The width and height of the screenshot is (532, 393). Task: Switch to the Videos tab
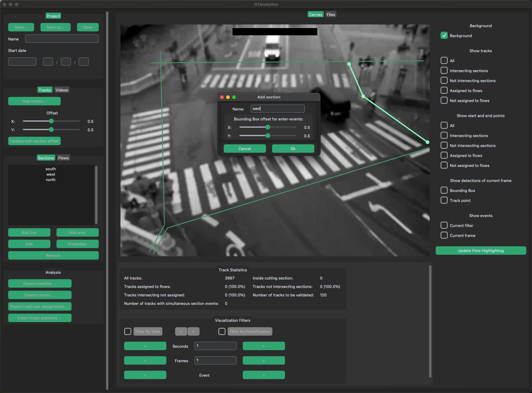click(62, 90)
